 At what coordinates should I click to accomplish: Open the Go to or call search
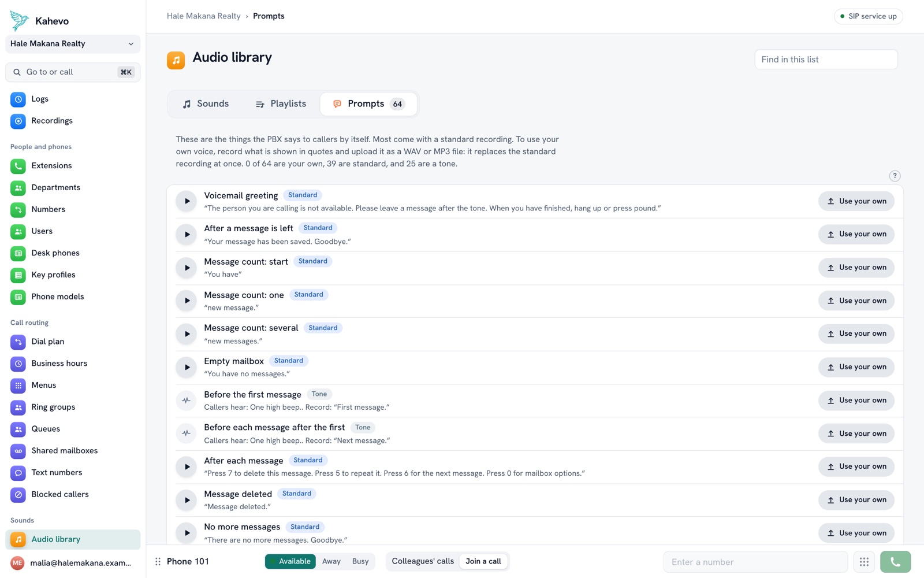pos(73,72)
